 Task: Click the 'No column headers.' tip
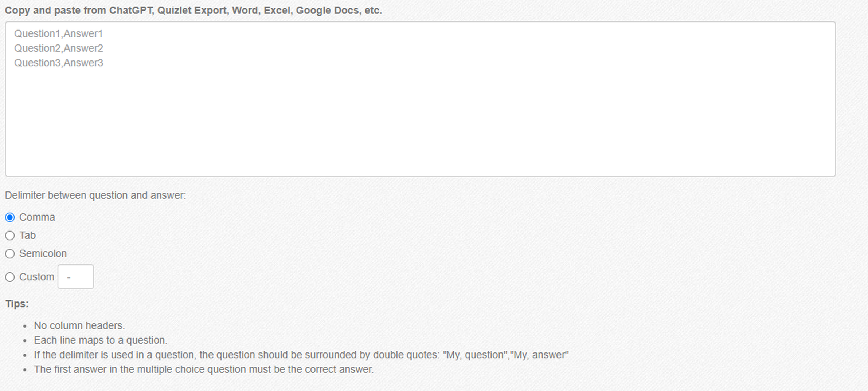tap(79, 326)
